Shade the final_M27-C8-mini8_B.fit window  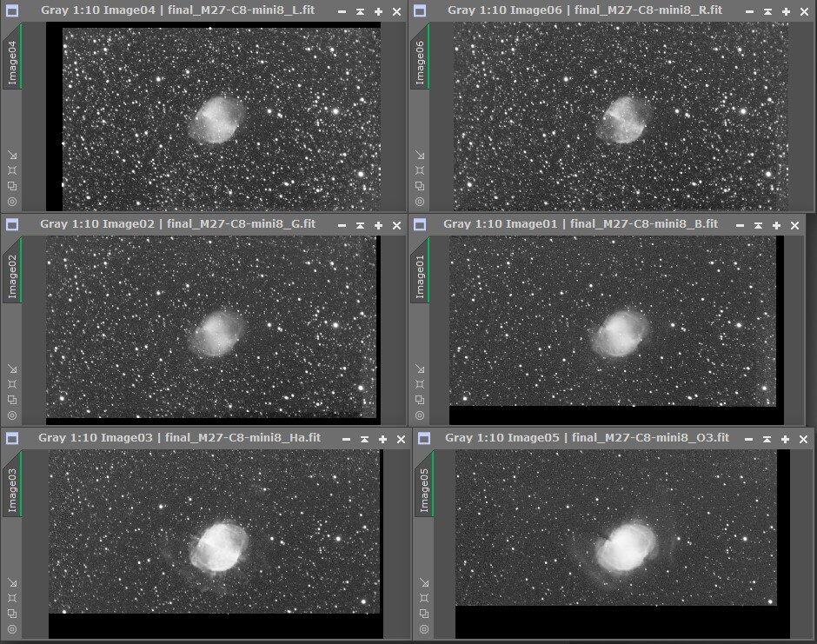(758, 225)
